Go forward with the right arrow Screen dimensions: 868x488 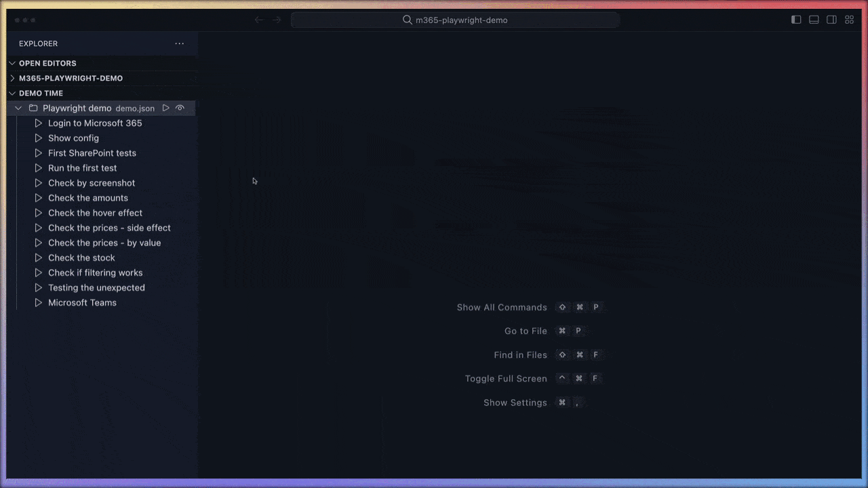point(277,20)
